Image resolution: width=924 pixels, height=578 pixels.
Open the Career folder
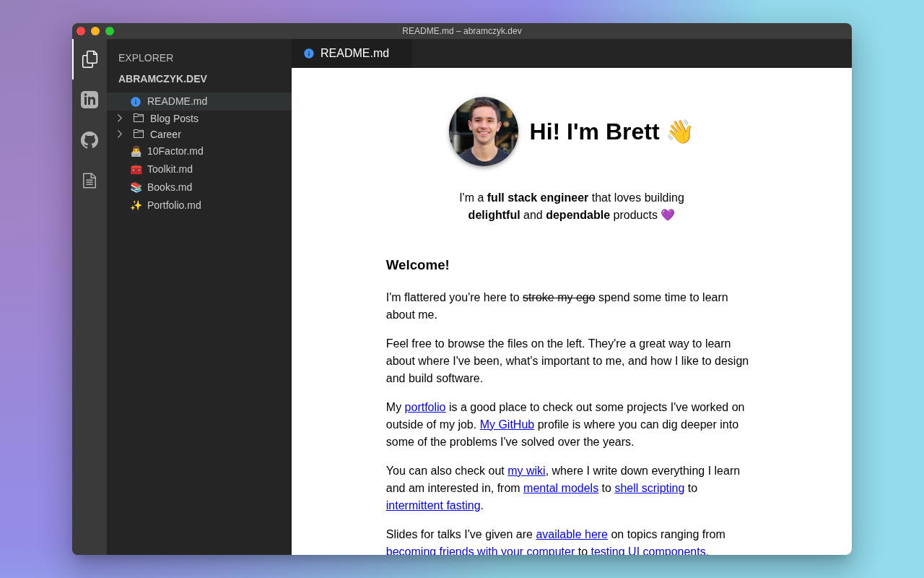coord(199,134)
